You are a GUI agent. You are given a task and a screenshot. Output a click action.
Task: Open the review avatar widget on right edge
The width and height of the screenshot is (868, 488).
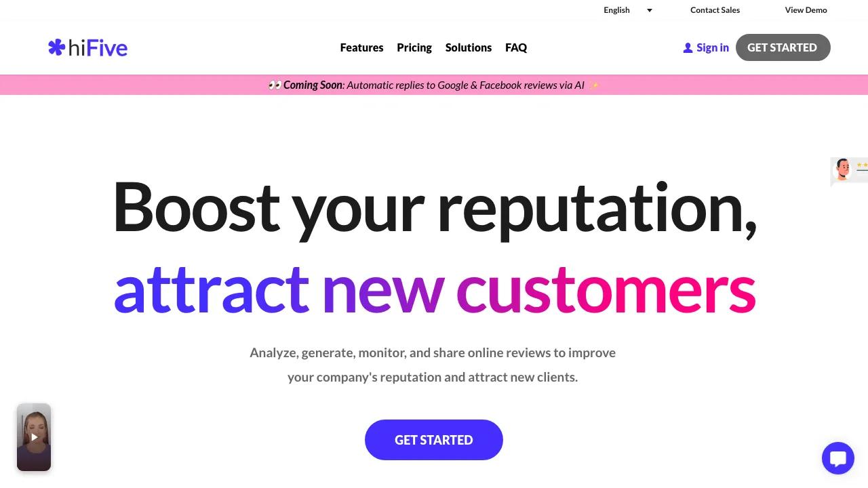pyautogui.click(x=848, y=170)
